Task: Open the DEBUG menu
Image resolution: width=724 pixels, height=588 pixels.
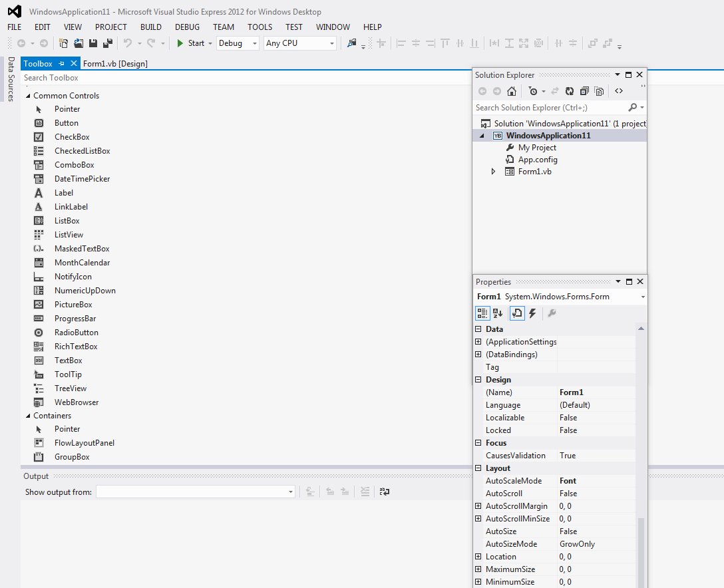Action: click(x=187, y=27)
